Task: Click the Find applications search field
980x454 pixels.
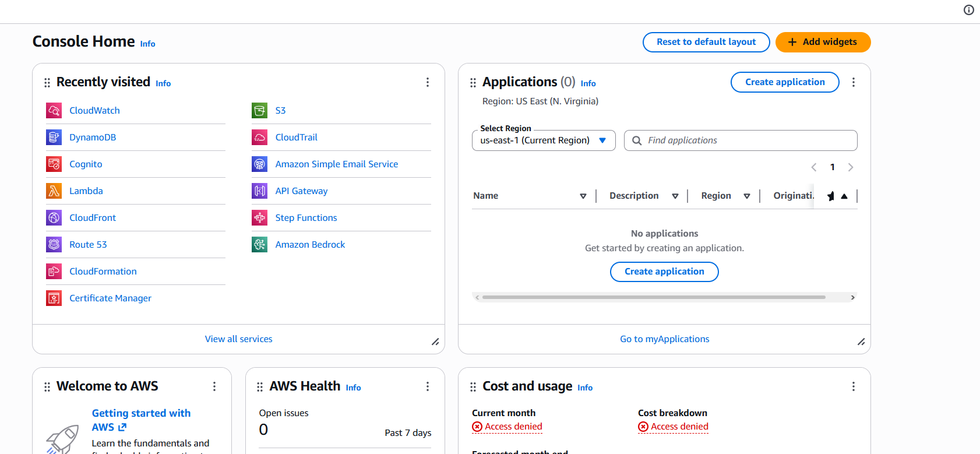Action: point(741,140)
